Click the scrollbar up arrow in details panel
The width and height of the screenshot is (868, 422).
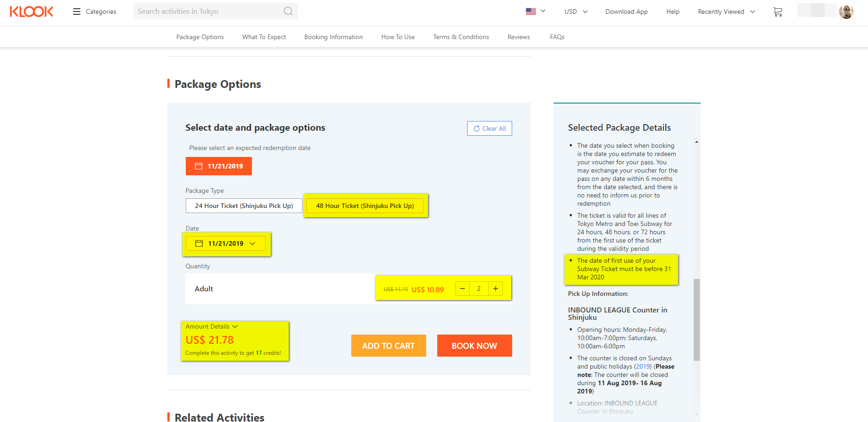[x=697, y=142]
